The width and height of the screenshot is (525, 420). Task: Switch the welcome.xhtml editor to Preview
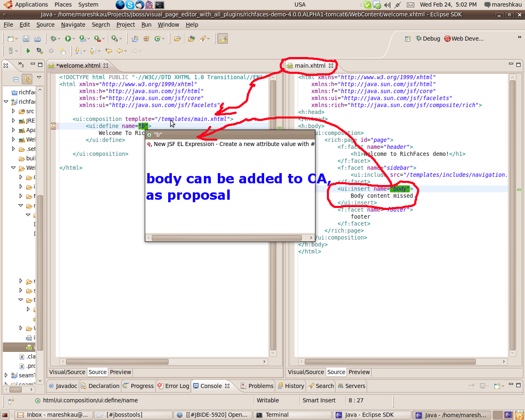tap(121, 372)
